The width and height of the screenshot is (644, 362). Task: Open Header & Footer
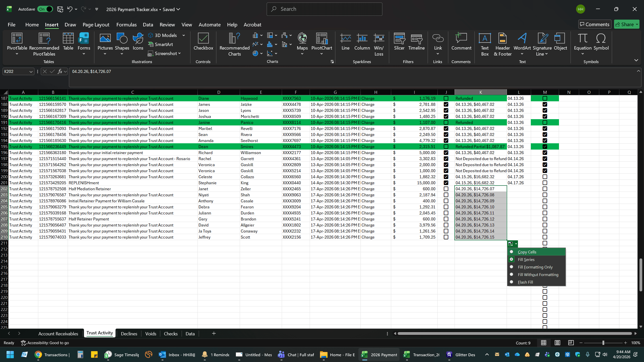502,44
